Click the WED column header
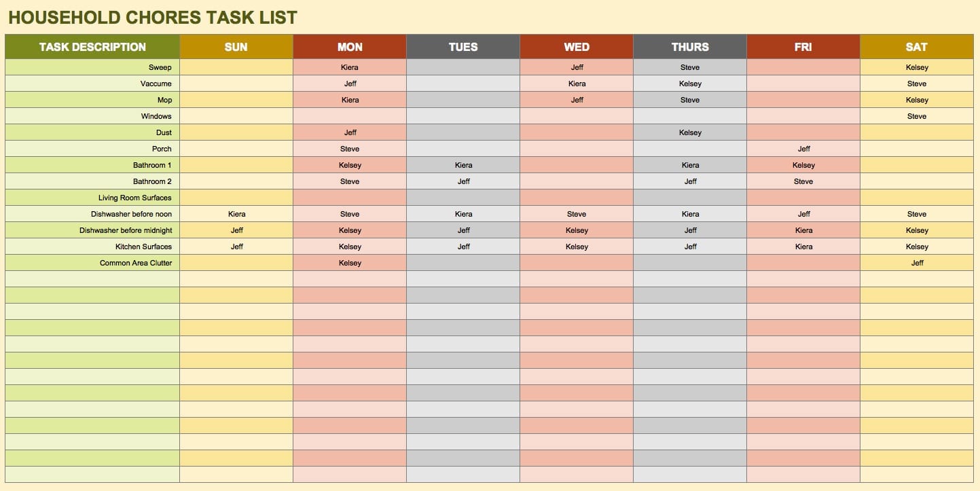The height and width of the screenshot is (491, 980). [x=577, y=47]
